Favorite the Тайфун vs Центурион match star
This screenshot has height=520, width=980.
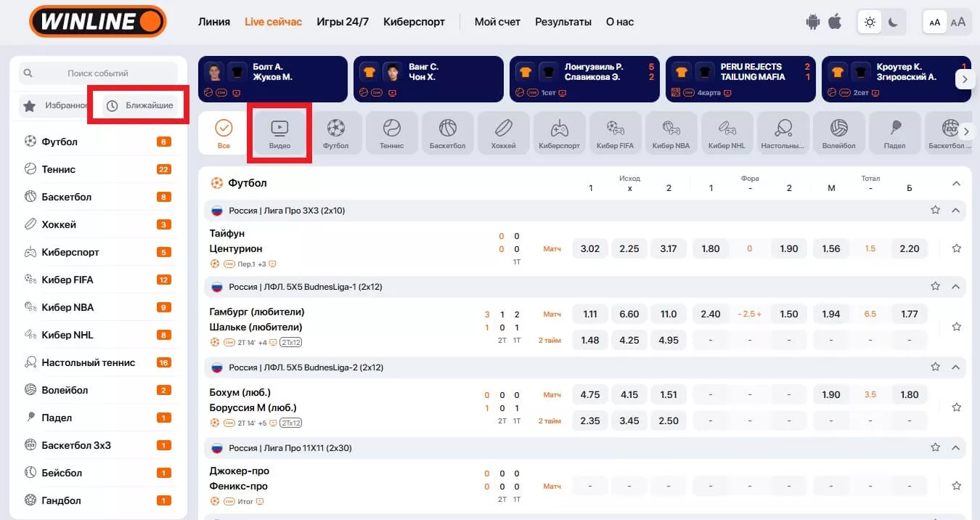[956, 248]
